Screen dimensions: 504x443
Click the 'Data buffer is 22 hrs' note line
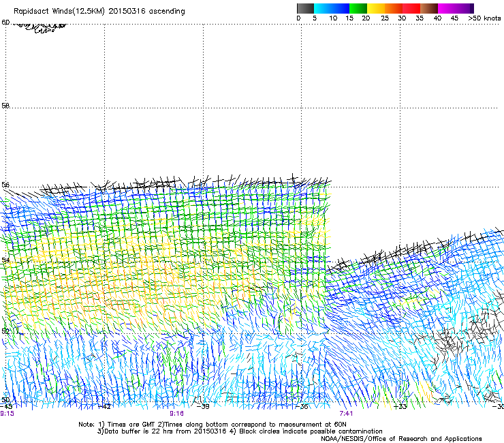click(240, 431)
